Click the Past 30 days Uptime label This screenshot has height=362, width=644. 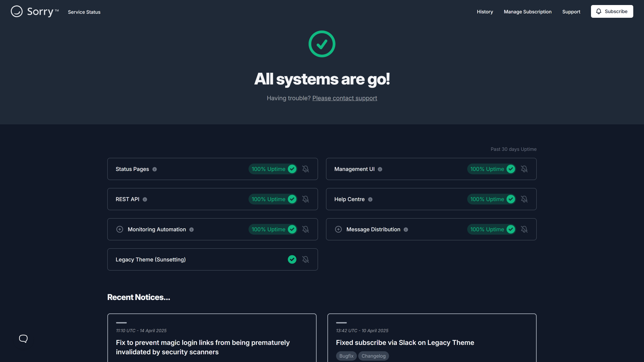514,149
